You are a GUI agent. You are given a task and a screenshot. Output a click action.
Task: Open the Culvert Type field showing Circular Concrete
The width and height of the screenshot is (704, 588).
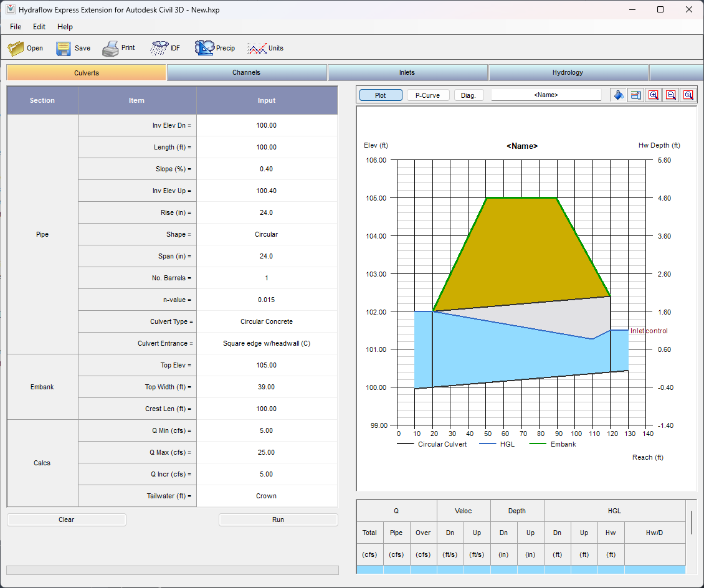point(267,321)
